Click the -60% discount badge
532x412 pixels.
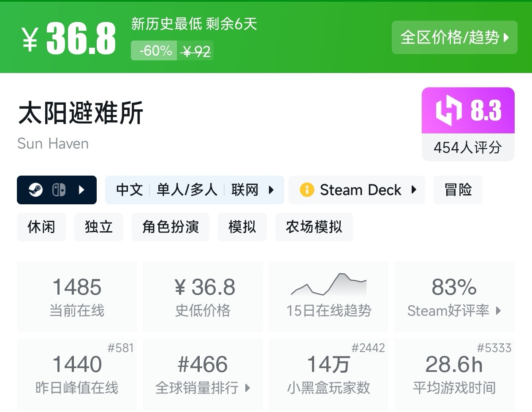155,51
